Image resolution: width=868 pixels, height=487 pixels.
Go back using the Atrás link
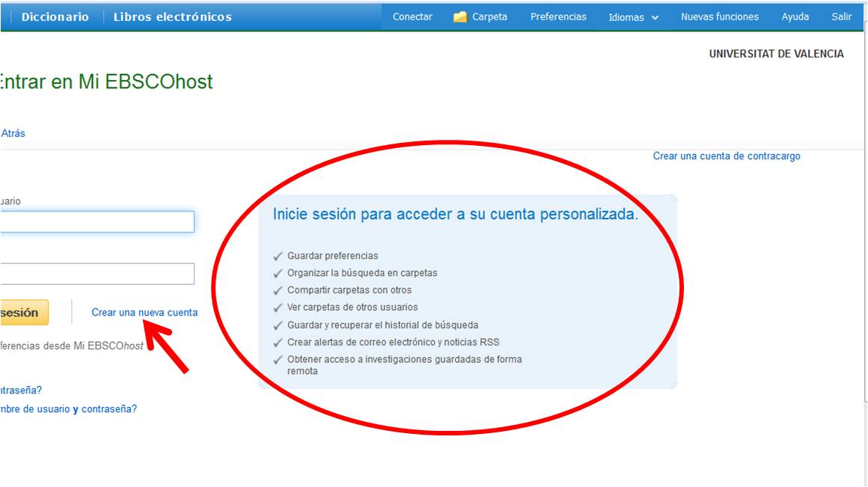[x=13, y=133]
